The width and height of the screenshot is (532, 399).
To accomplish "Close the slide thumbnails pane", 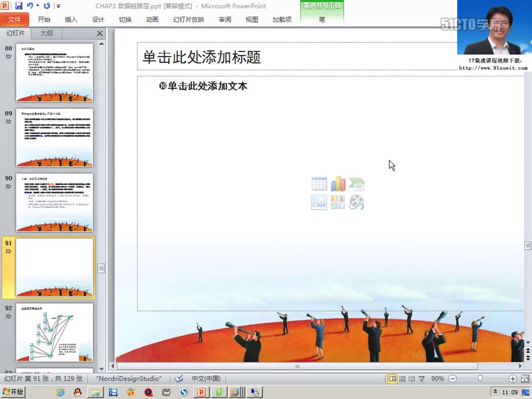I will click(100, 33).
